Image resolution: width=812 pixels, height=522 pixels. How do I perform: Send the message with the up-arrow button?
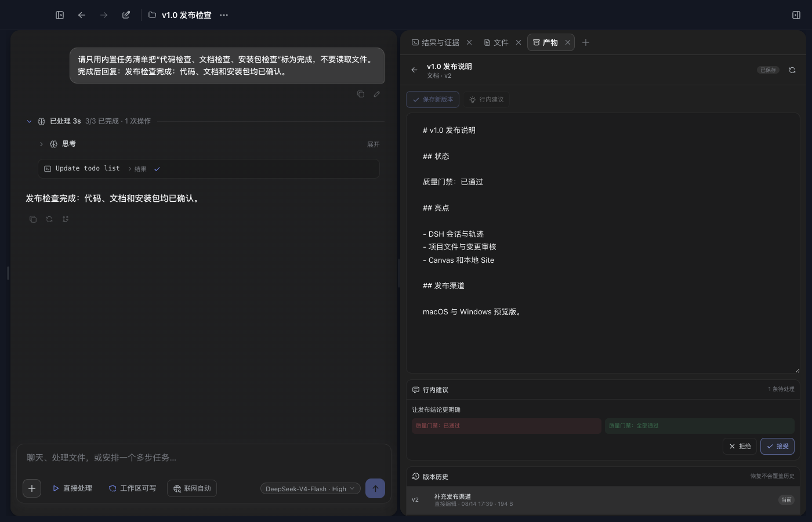tap(375, 488)
